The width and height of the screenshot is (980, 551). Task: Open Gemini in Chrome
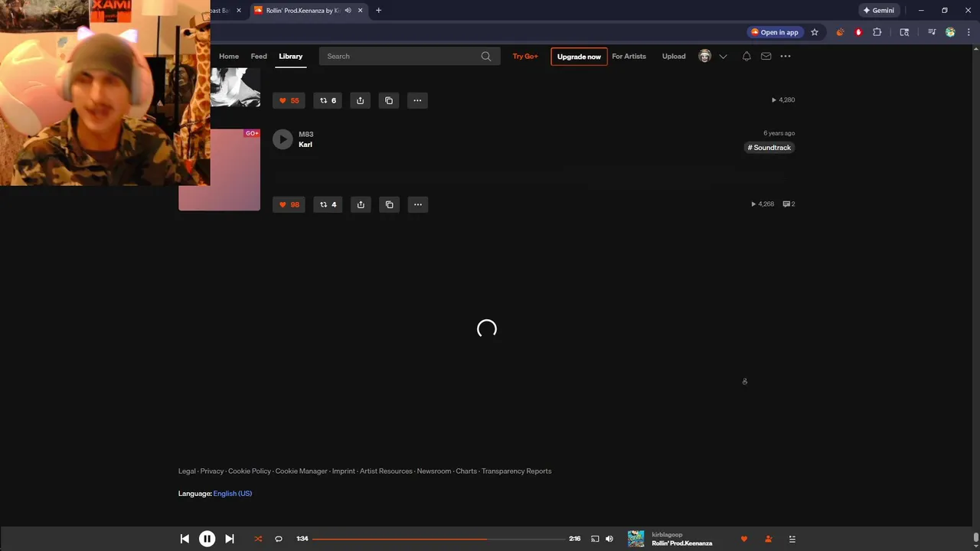click(878, 11)
